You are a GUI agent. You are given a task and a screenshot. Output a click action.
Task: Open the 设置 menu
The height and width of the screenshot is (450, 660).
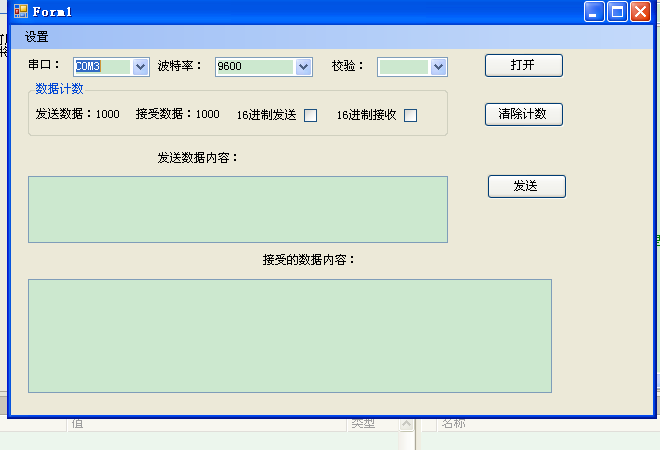click(37, 37)
